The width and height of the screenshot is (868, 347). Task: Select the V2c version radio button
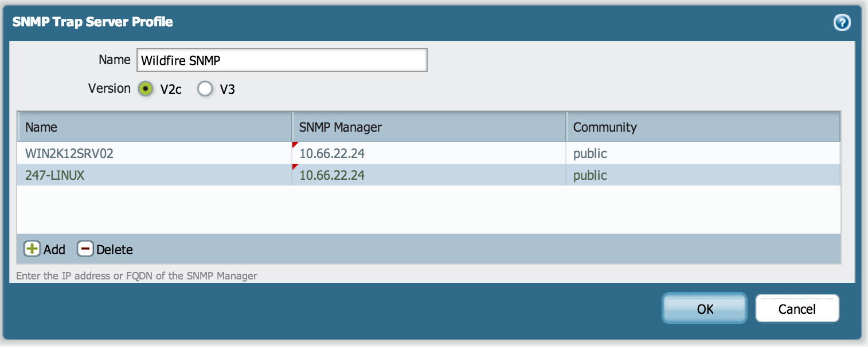click(x=146, y=89)
